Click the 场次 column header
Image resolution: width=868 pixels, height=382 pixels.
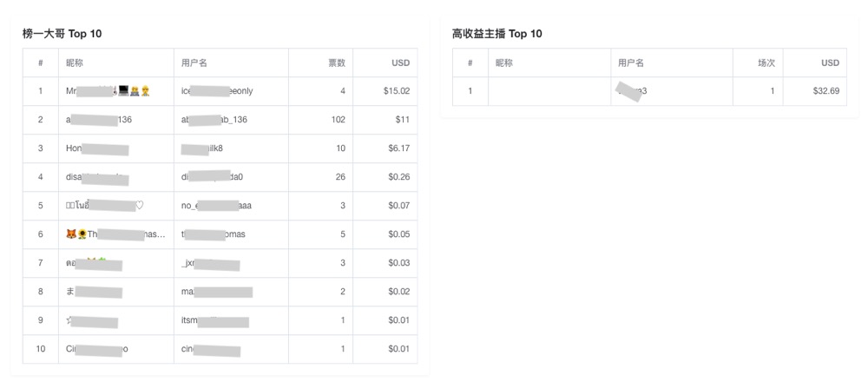pos(766,63)
